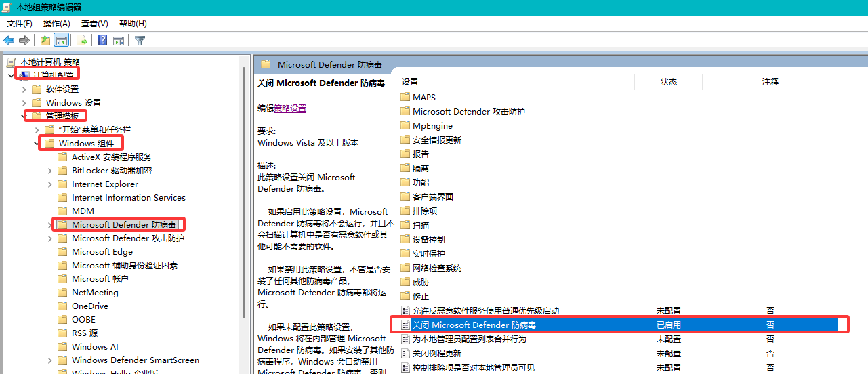868x374 pixels.
Task: Click policy icon beside 允许反恶意软件服务使用普通优先级启动
Action: point(405,310)
